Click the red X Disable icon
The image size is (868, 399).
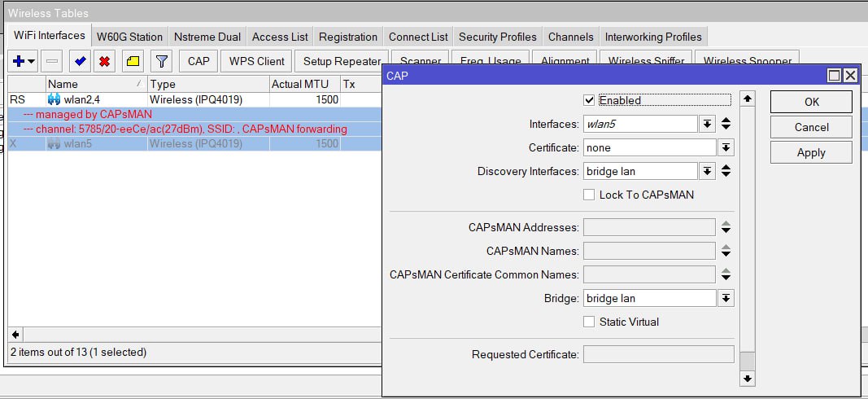point(105,62)
